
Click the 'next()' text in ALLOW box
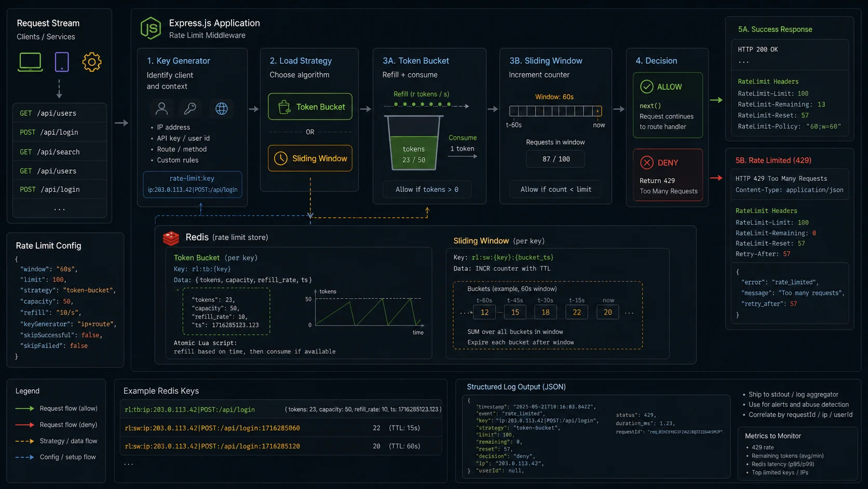[650, 105]
